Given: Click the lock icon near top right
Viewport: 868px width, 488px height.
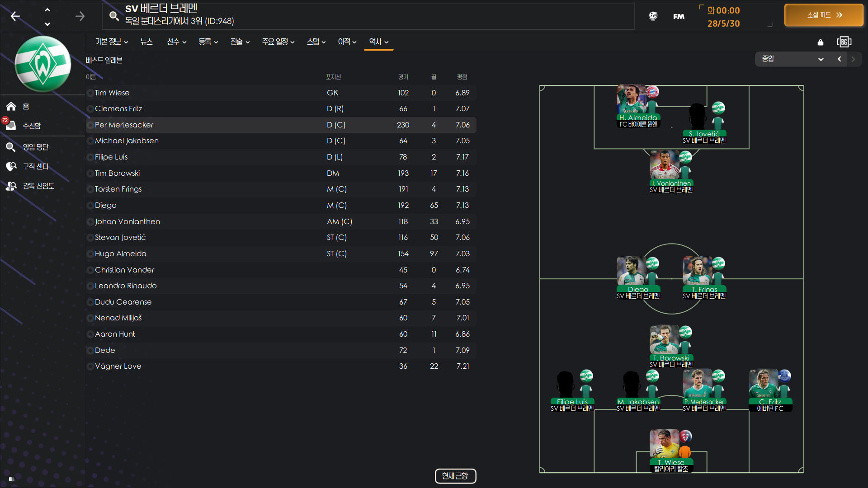Looking at the screenshot, I should [821, 42].
